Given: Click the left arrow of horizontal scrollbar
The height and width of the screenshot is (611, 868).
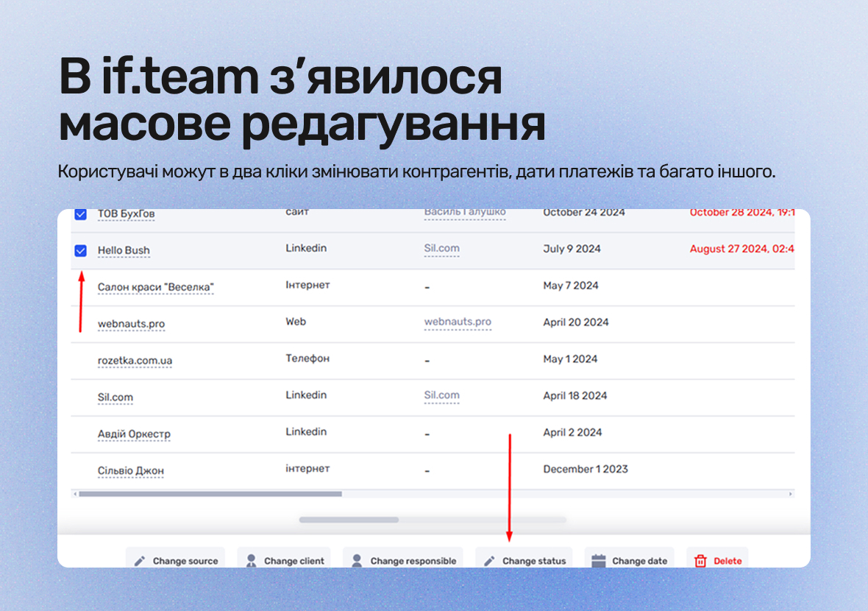Looking at the screenshot, I should (75, 493).
